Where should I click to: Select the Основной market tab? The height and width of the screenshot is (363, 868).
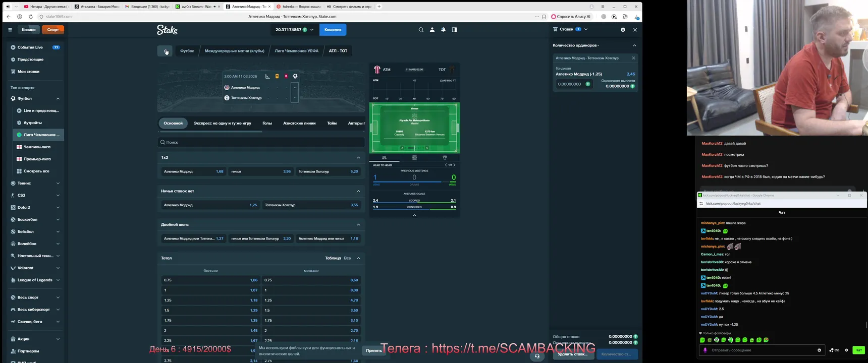173,123
